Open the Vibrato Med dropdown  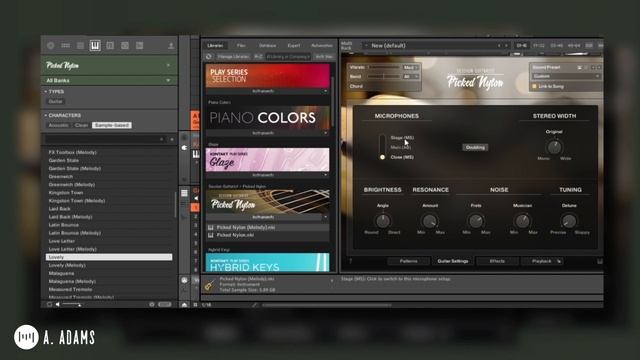[411, 67]
